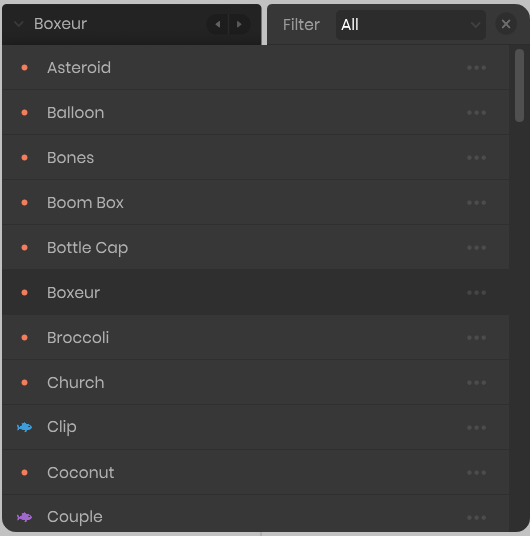Collapse the Boxeur preset header chevron
The width and height of the screenshot is (530, 536).
[18, 24]
